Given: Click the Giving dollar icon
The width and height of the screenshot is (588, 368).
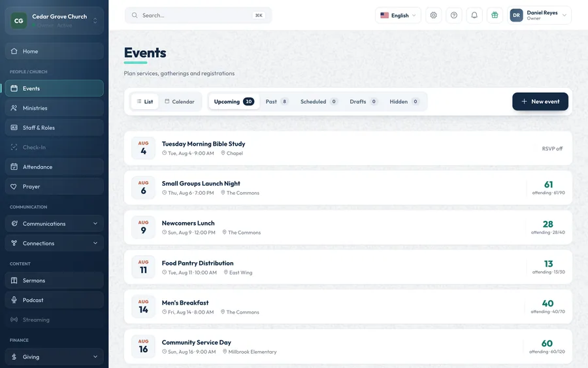Looking at the screenshot, I should [14, 357].
